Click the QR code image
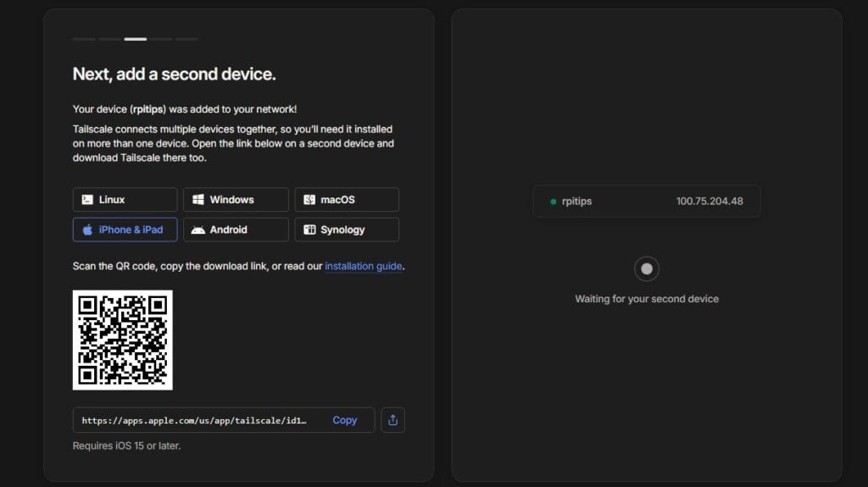 tap(122, 340)
